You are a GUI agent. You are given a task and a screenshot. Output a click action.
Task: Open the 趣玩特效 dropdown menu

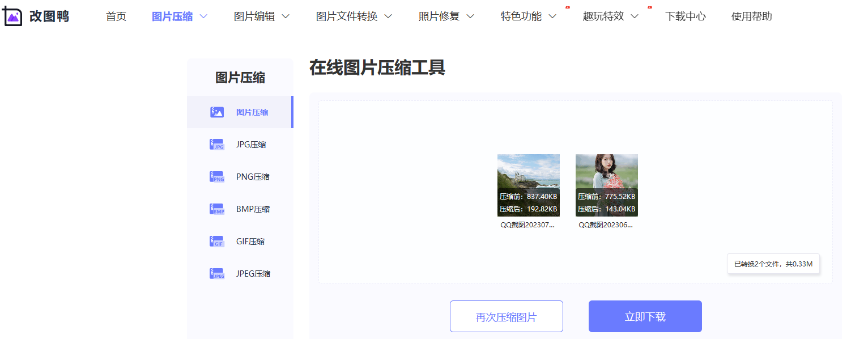pyautogui.click(x=611, y=16)
